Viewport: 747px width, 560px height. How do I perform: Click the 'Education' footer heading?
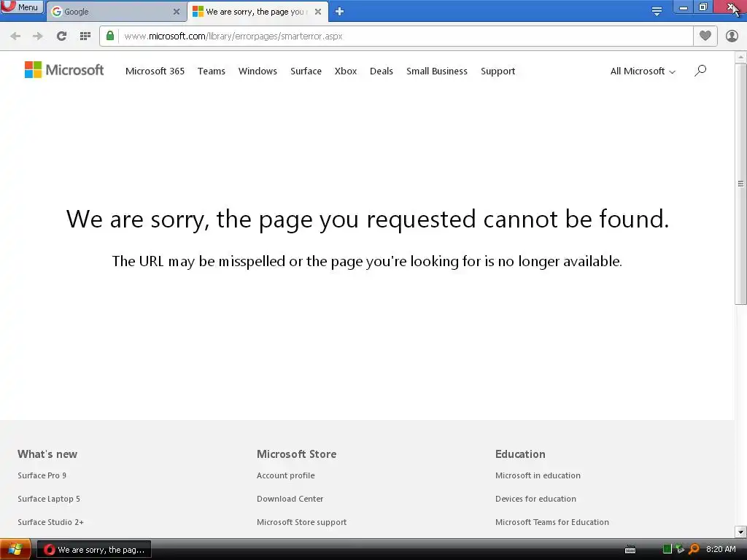click(x=520, y=454)
